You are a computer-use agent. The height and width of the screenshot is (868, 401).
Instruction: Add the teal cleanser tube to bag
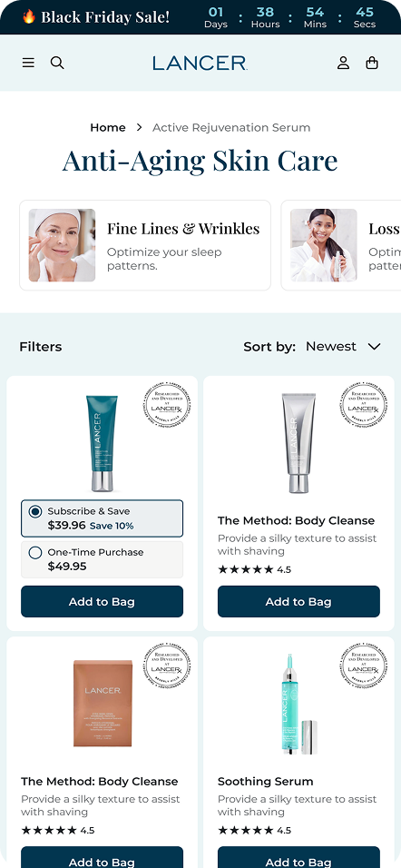click(x=102, y=601)
